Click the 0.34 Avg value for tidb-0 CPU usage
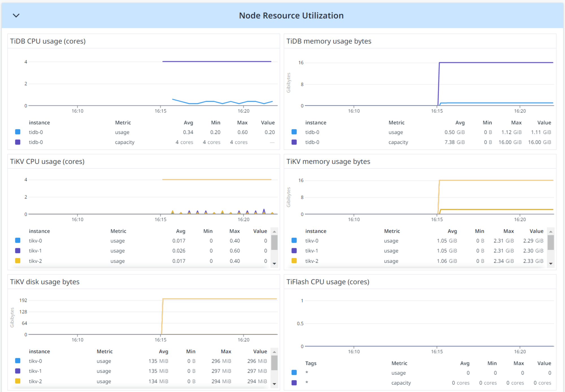This screenshot has width=565, height=392. tap(188, 132)
